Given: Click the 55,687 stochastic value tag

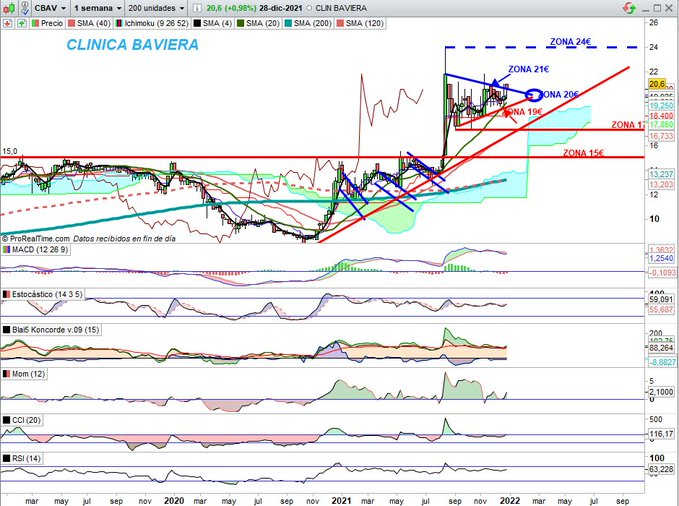Looking at the screenshot, I should [x=661, y=309].
